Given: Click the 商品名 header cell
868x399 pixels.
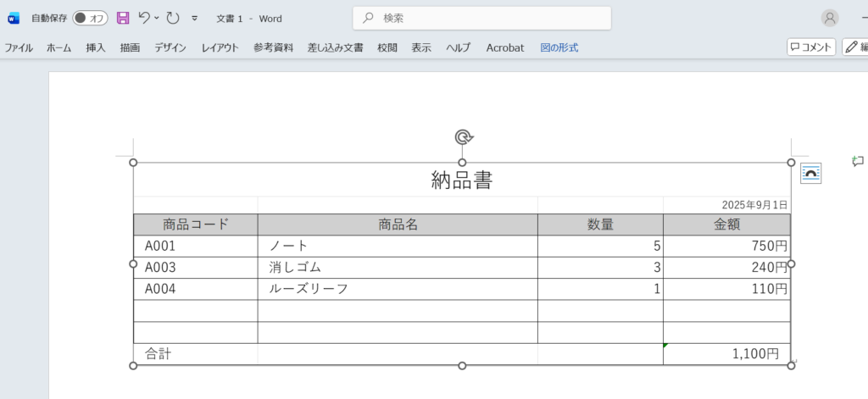Looking at the screenshot, I should pos(398,224).
